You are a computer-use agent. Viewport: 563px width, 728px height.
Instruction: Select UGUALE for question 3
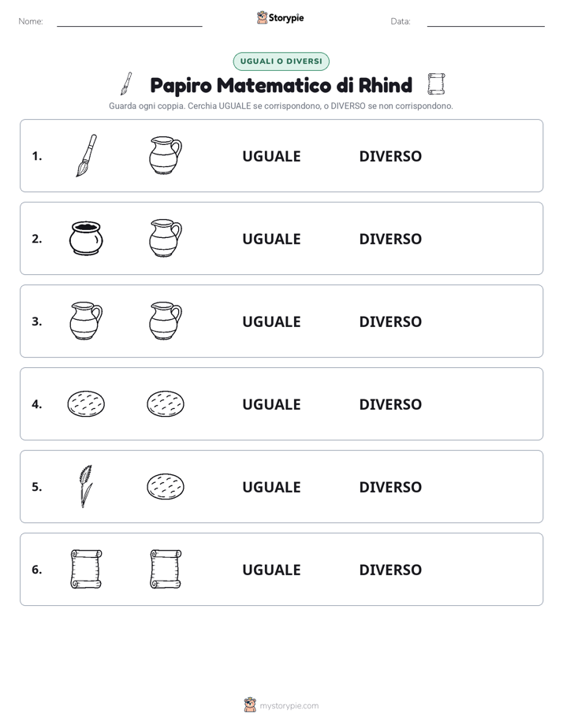coord(271,321)
